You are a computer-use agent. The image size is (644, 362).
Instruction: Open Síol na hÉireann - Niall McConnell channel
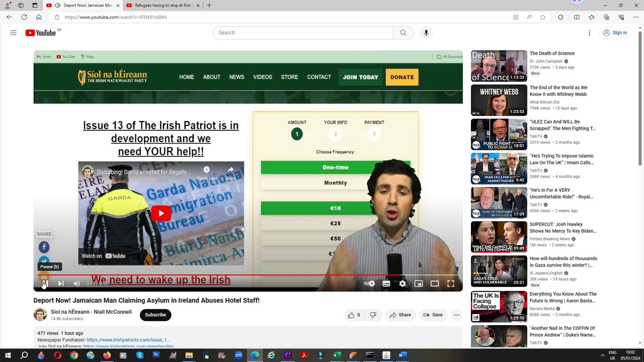(91, 312)
